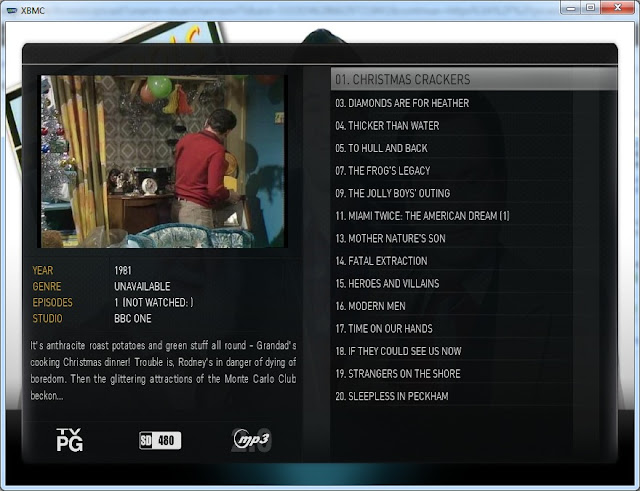Screen dimensions: 640x491
Task: Click the TV-PG rating icon
Action: (x=69, y=440)
